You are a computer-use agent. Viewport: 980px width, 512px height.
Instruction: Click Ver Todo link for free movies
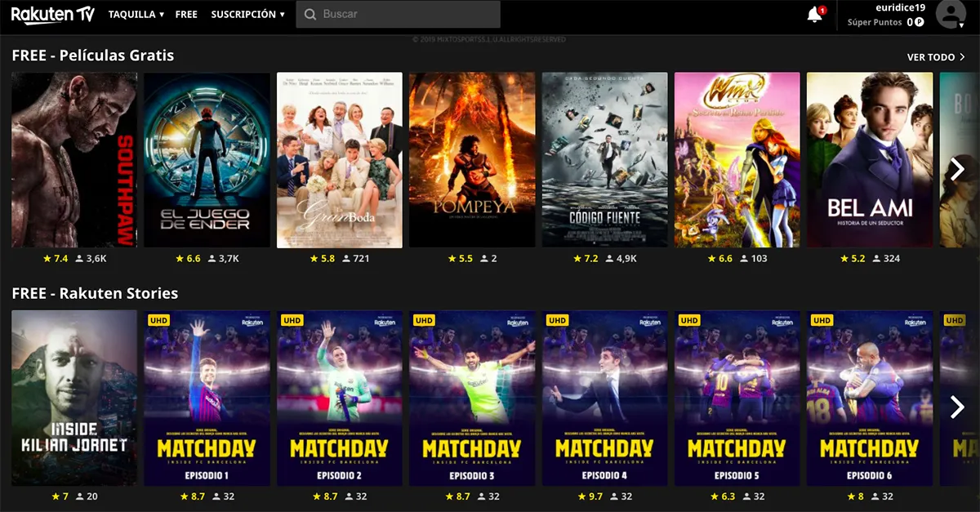pos(936,57)
